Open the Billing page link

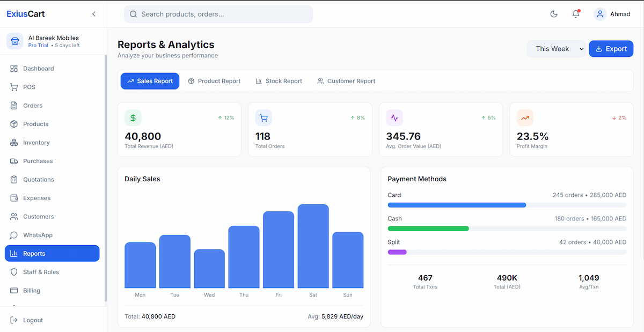52,291
